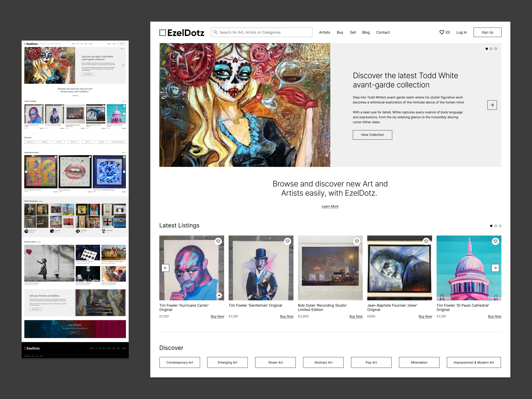Viewport: 532px width, 399px height.
Task: Click Latest Listings previous arrow
Action: (x=165, y=268)
